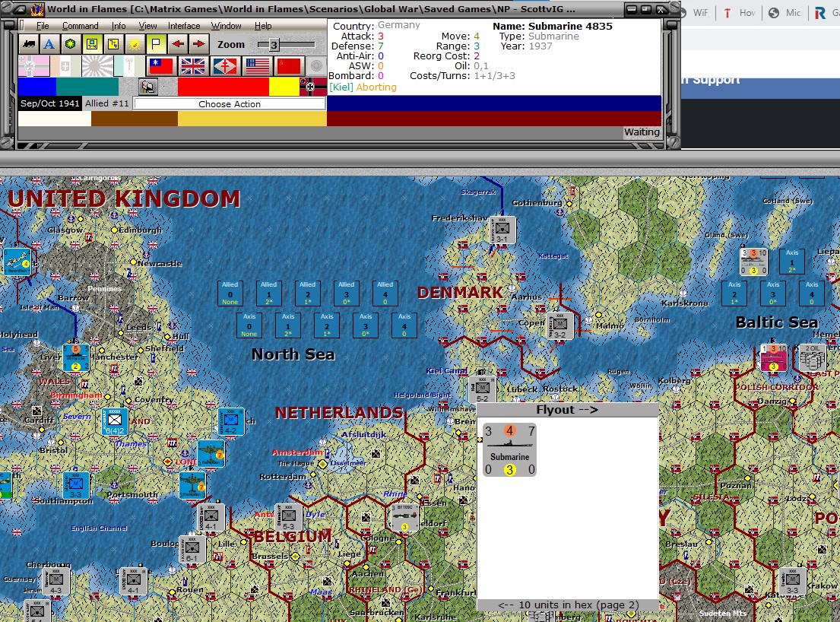Select the United States flag button
Screen dimensions: 840x622
click(257, 66)
